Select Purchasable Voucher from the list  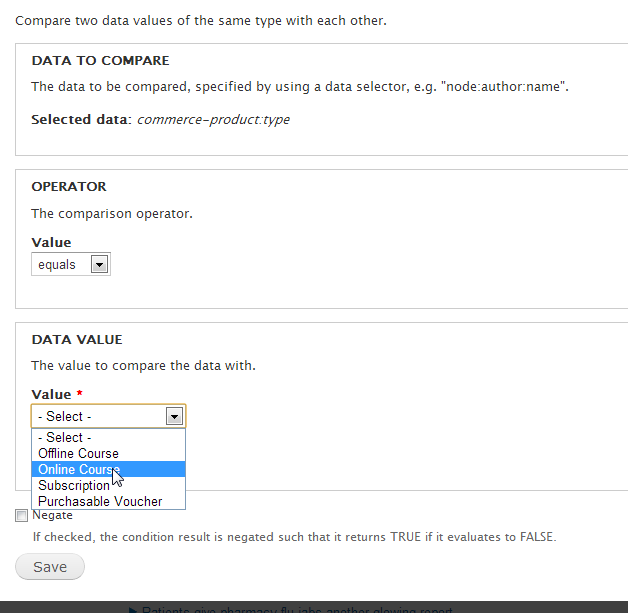100,501
